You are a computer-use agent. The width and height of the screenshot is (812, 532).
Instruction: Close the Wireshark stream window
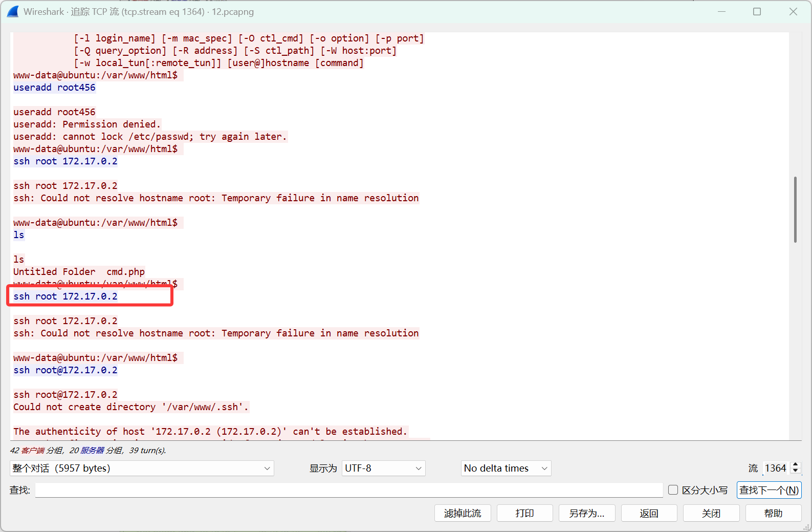(x=793, y=11)
